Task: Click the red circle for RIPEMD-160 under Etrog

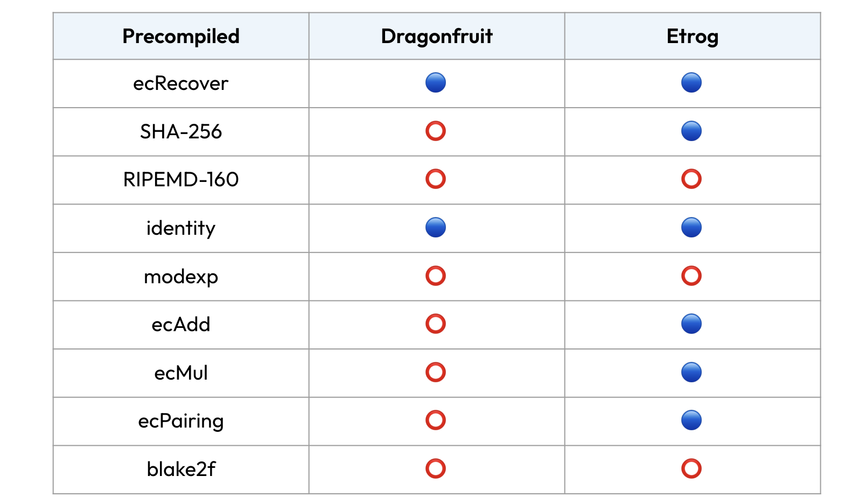Action: click(692, 179)
